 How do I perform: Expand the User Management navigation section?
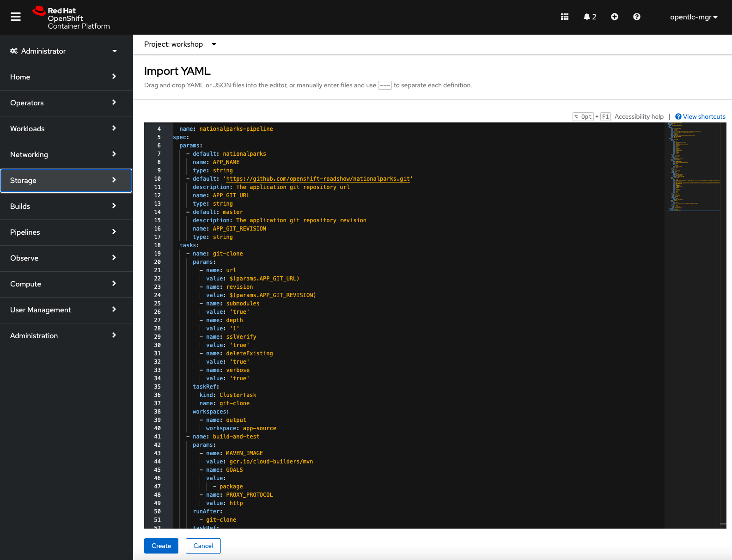point(67,310)
